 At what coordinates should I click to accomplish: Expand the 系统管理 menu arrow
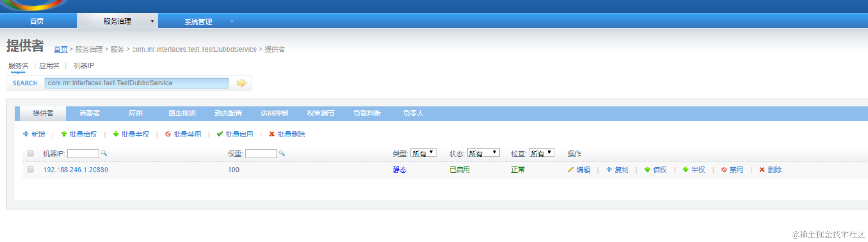(x=232, y=21)
